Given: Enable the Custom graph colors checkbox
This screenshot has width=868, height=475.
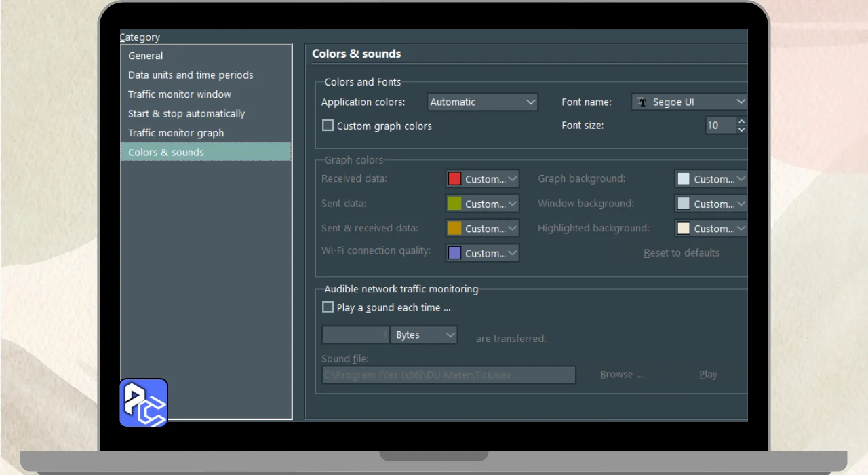Looking at the screenshot, I should click(x=328, y=126).
